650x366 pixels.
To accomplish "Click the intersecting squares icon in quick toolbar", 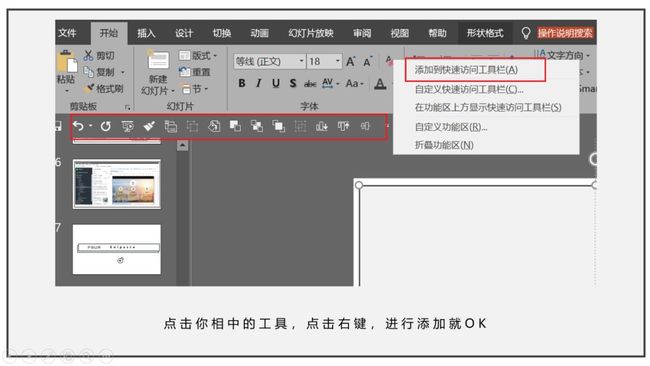I will pos(279,126).
